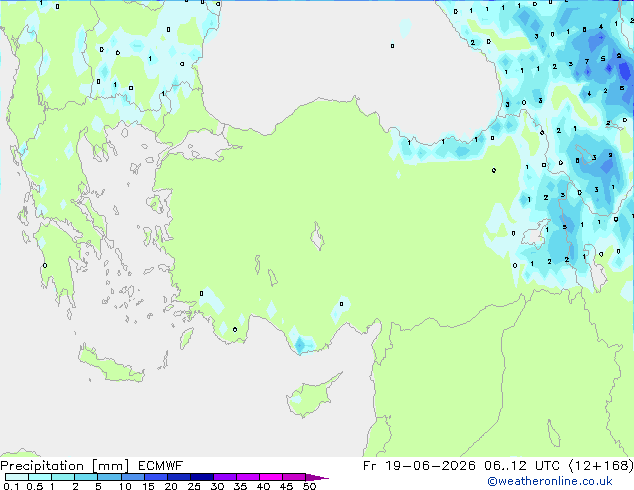This screenshot has width=634, height=490.
Task: Click the Lake Tuz outline in central Turkey
Action: [317, 237]
